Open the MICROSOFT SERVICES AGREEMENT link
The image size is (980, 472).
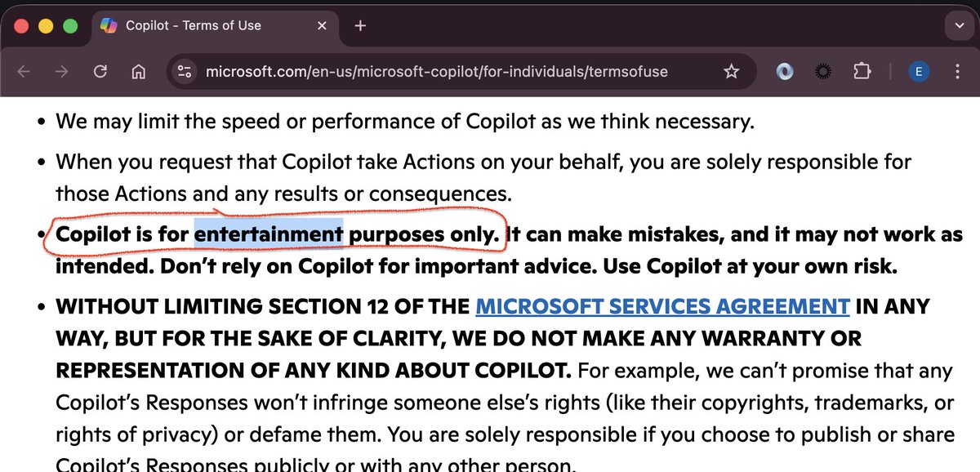(662, 307)
